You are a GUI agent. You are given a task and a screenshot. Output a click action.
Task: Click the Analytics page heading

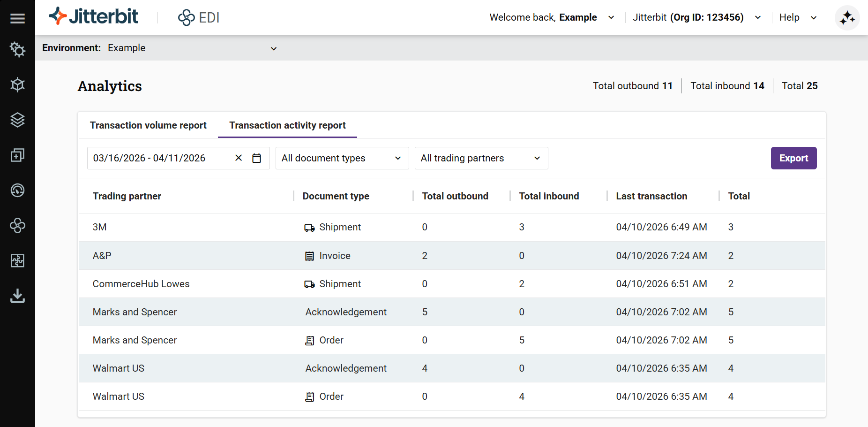coord(110,86)
